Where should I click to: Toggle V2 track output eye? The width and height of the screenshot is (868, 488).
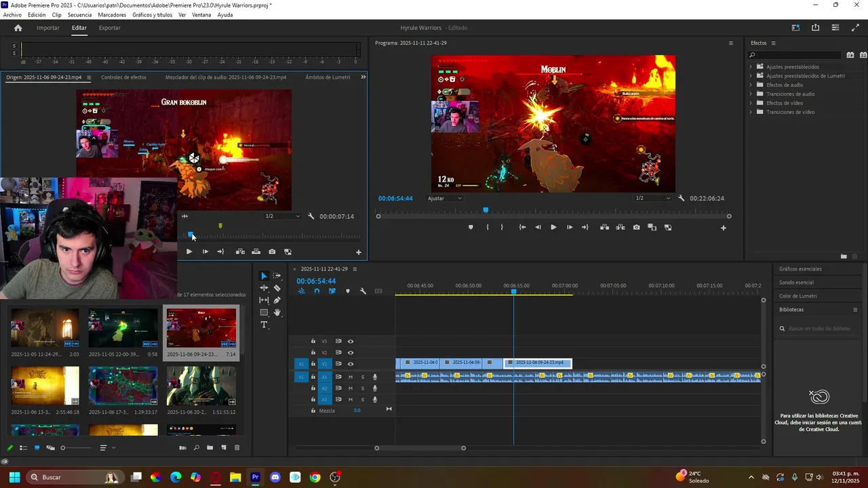(351, 353)
